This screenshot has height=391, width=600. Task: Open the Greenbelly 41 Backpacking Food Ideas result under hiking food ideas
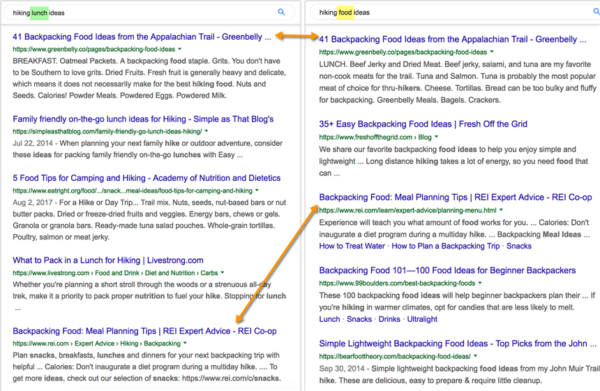point(452,39)
